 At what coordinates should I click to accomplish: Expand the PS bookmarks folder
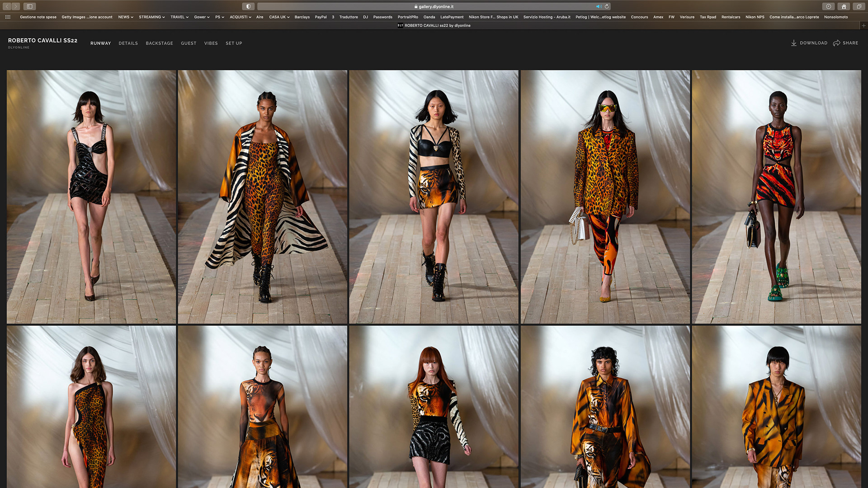point(220,17)
